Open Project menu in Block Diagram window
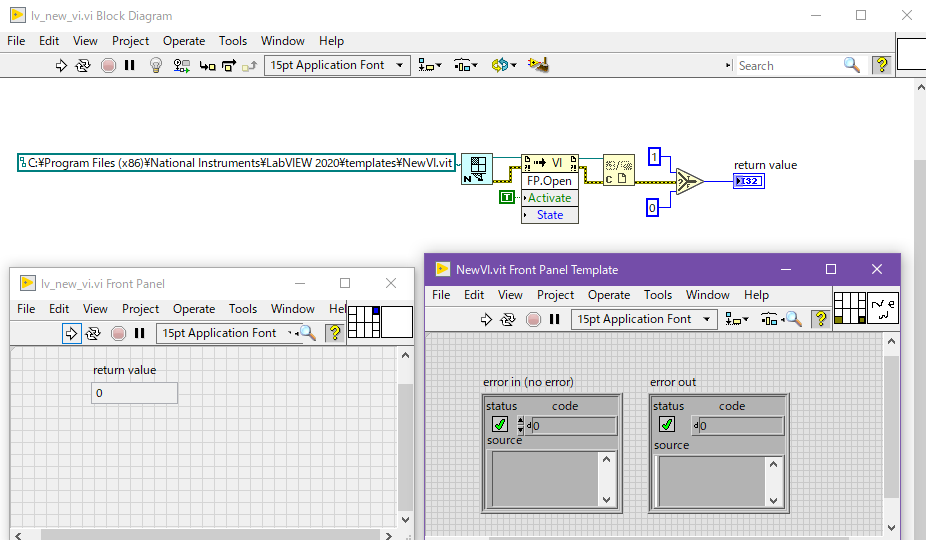The image size is (926, 540). pyautogui.click(x=131, y=41)
